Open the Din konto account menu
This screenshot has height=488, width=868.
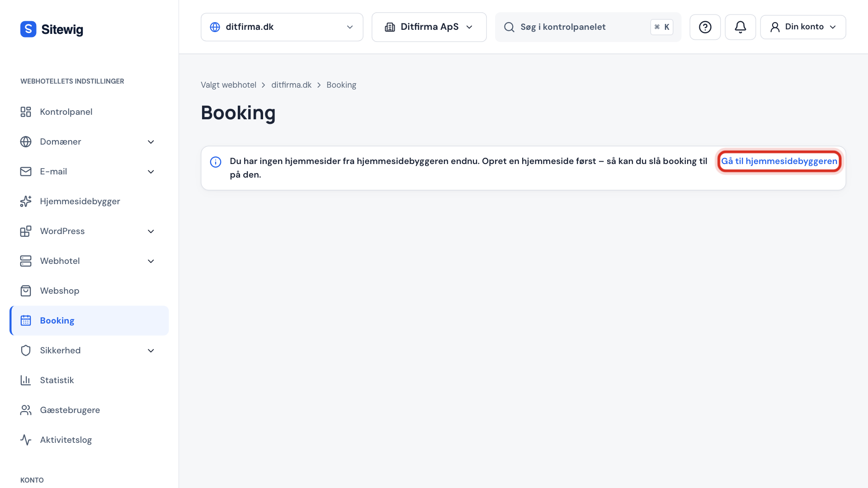[803, 27]
